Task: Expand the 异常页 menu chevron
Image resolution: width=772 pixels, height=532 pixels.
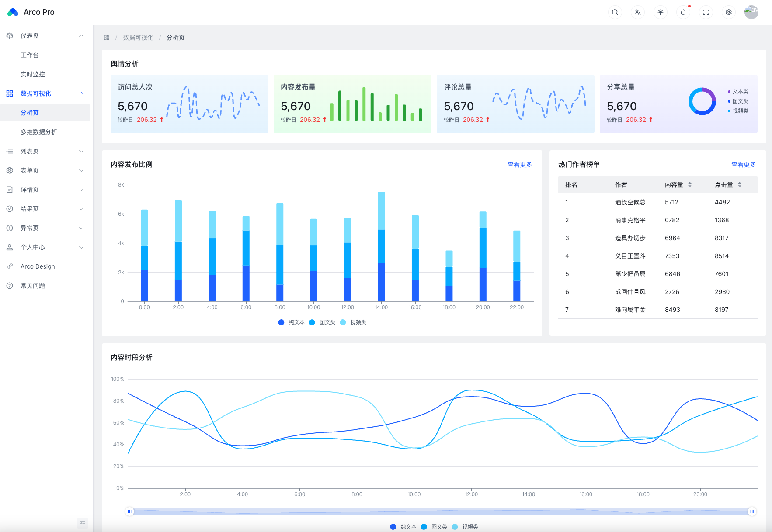Action: point(81,228)
